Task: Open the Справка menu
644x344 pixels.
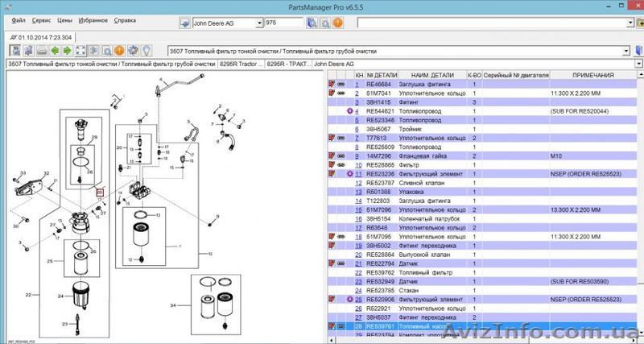Action: (125, 19)
